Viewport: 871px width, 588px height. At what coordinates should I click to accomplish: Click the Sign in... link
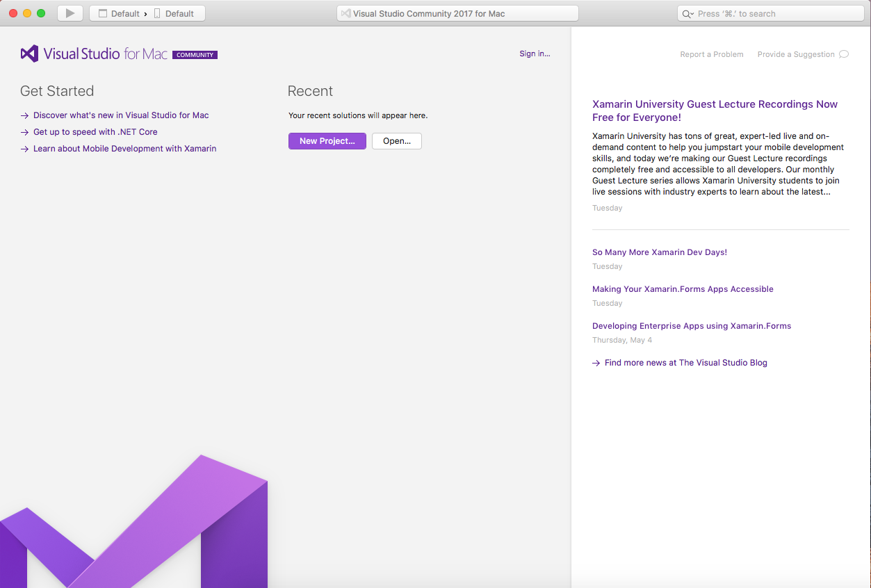pyautogui.click(x=535, y=54)
